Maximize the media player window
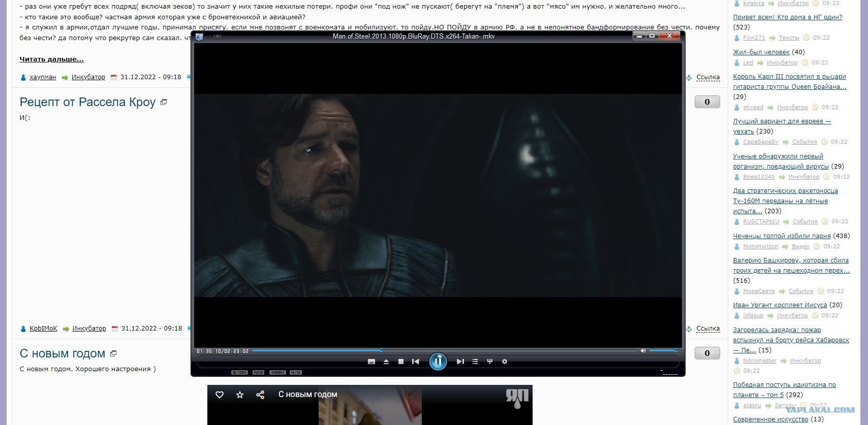This screenshot has height=425, width=868. (652, 36)
